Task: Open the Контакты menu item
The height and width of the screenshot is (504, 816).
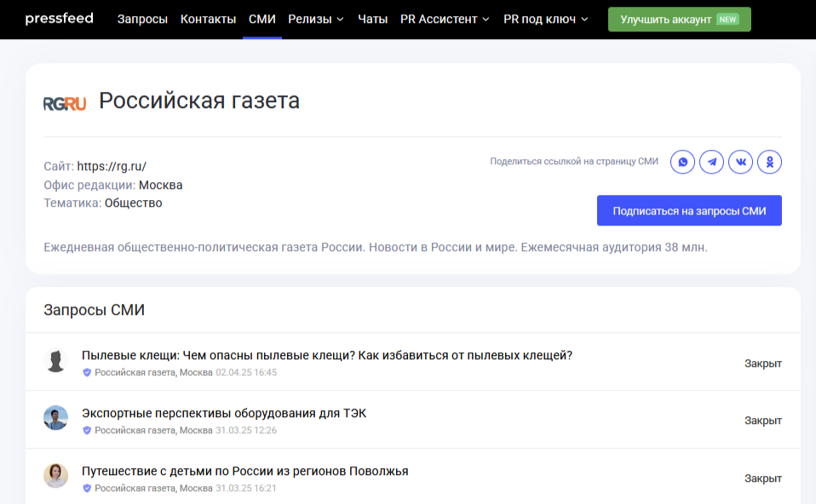Action: (x=208, y=20)
